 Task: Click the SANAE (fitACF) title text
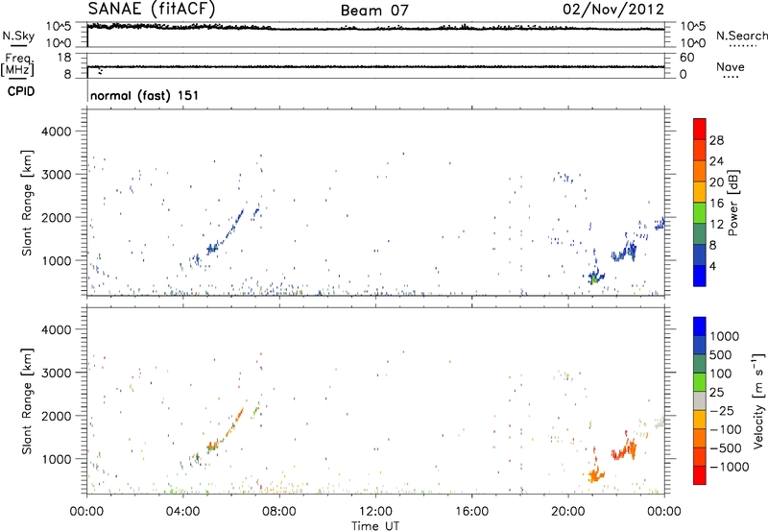coord(152,9)
